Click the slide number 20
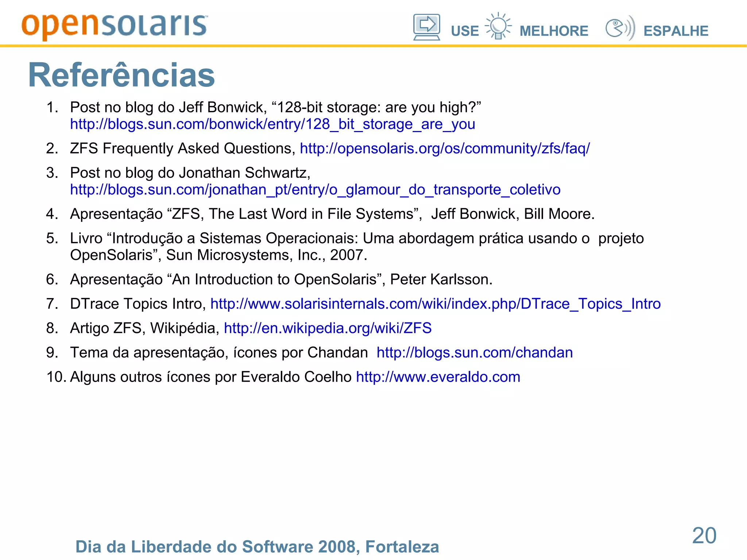Screen dimensions: 747x560 [x=704, y=536]
